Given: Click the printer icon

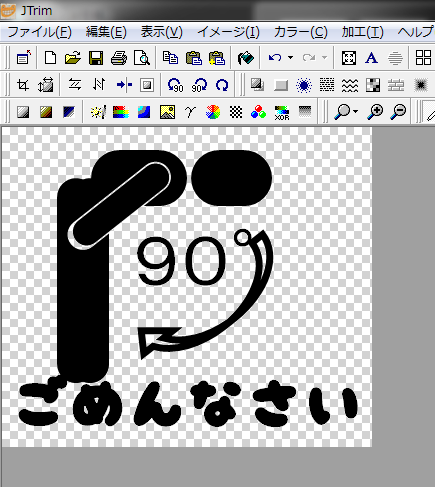Looking at the screenshot, I should 119,58.
